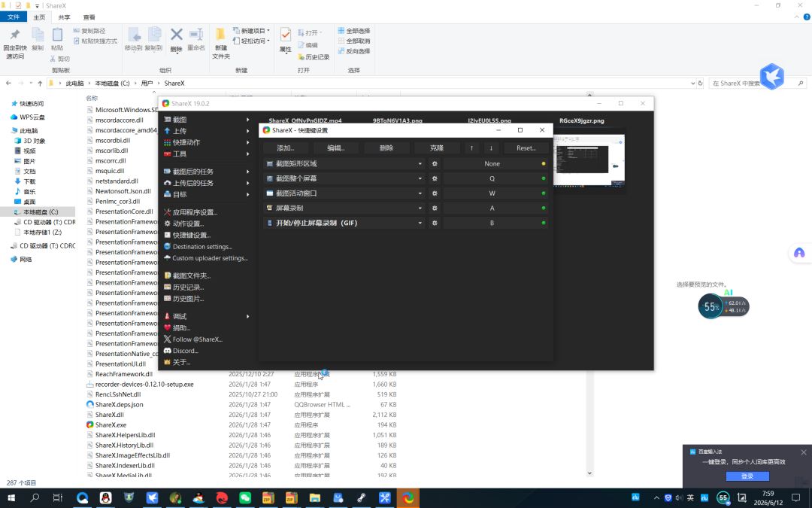812x508 pixels.
Task: Open 新建项目 dropdown in ribbon
Action: tap(252, 31)
